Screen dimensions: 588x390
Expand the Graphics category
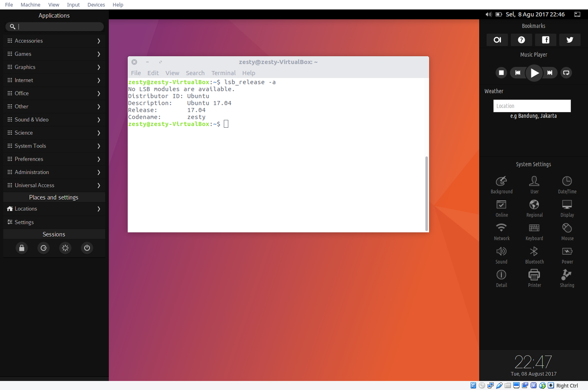click(54, 67)
